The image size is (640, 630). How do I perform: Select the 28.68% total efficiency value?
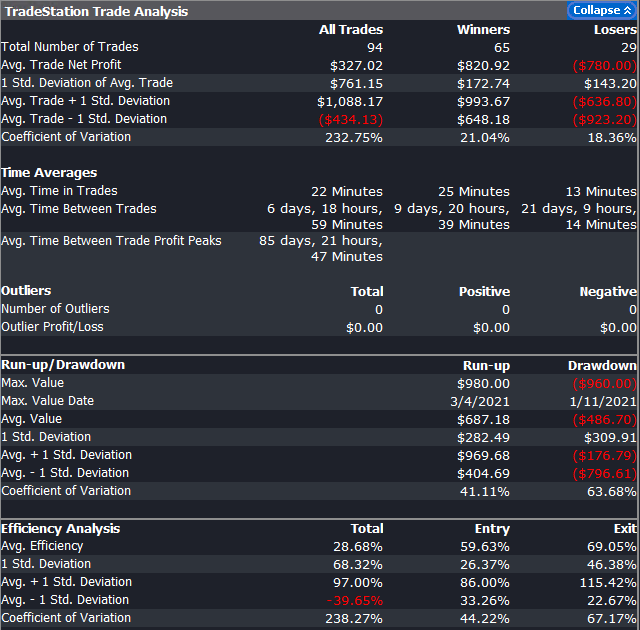(x=358, y=546)
